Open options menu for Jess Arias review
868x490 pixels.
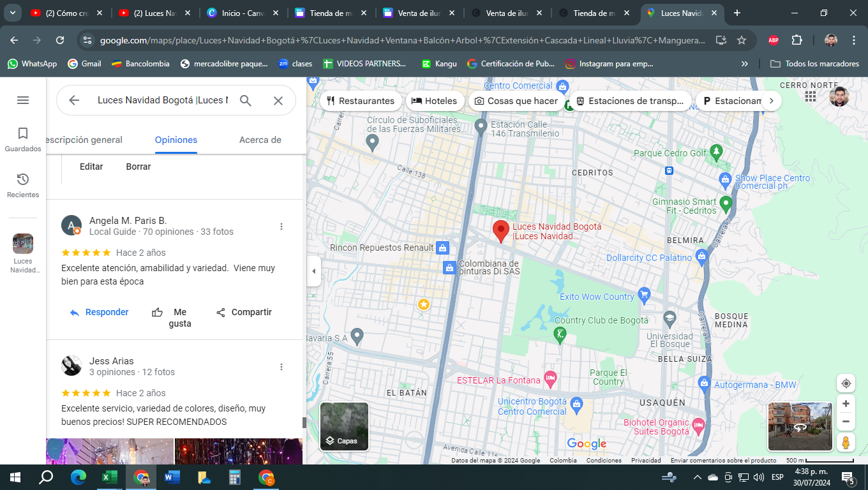click(281, 367)
